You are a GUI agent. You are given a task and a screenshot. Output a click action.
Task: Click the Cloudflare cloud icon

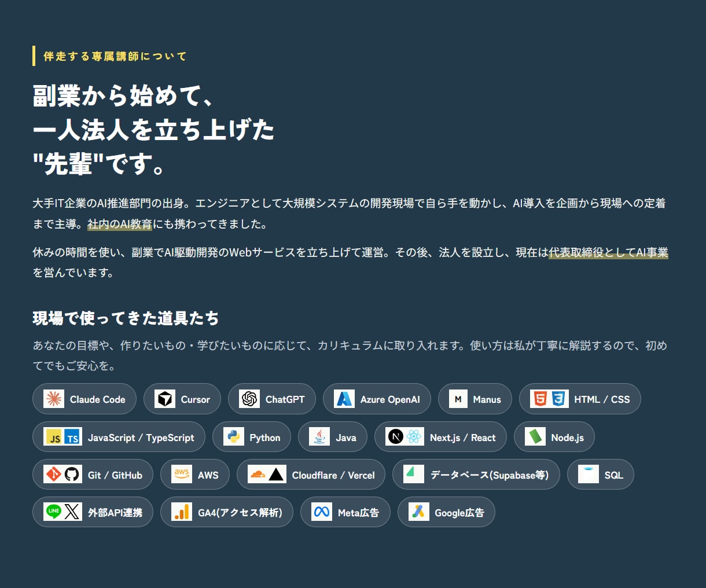click(x=258, y=475)
